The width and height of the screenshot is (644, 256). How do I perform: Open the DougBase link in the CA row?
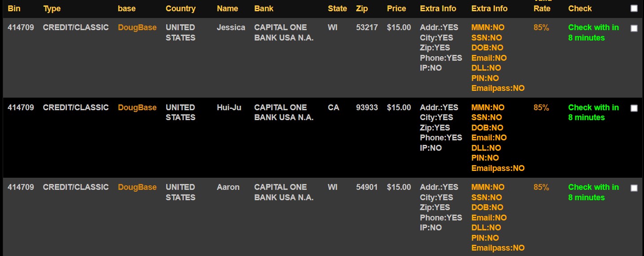pos(137,108)
